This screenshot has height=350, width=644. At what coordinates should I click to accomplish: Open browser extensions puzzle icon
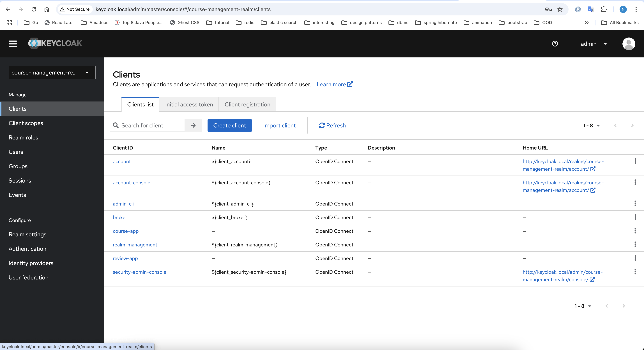(604, 9)
